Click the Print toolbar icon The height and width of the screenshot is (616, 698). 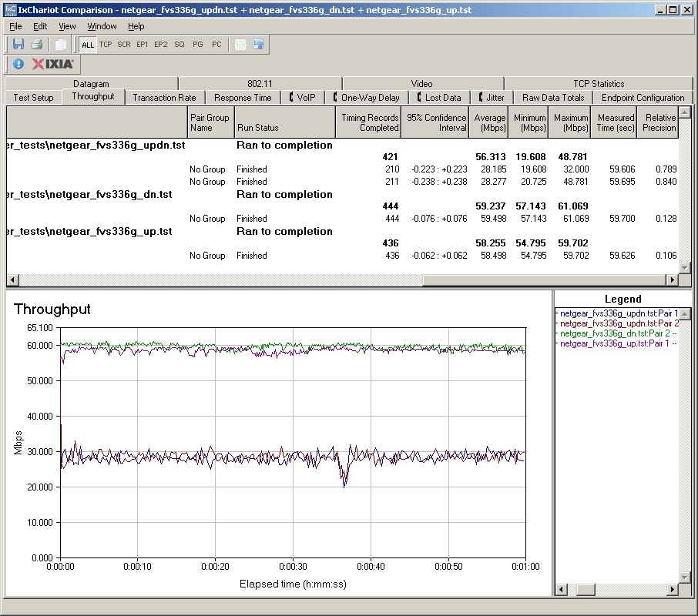click(x=36, y=45)
